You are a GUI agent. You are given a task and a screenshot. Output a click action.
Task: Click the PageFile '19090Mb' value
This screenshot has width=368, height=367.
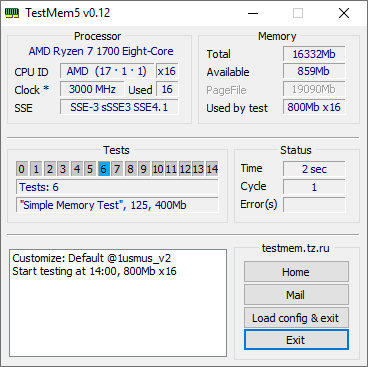tap(314, 89)
